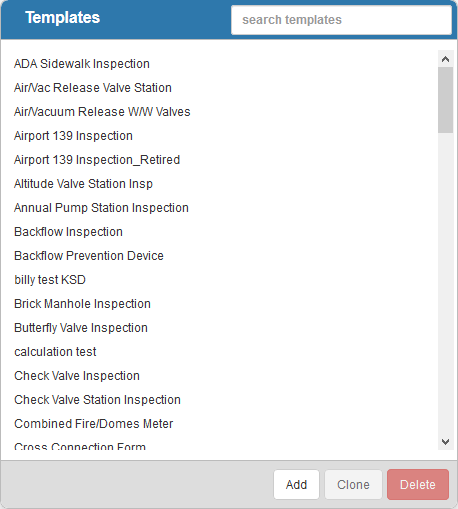Click the vertical scrollbar thumb
Screen dimensions: 458x509
[x=445, y=100]
